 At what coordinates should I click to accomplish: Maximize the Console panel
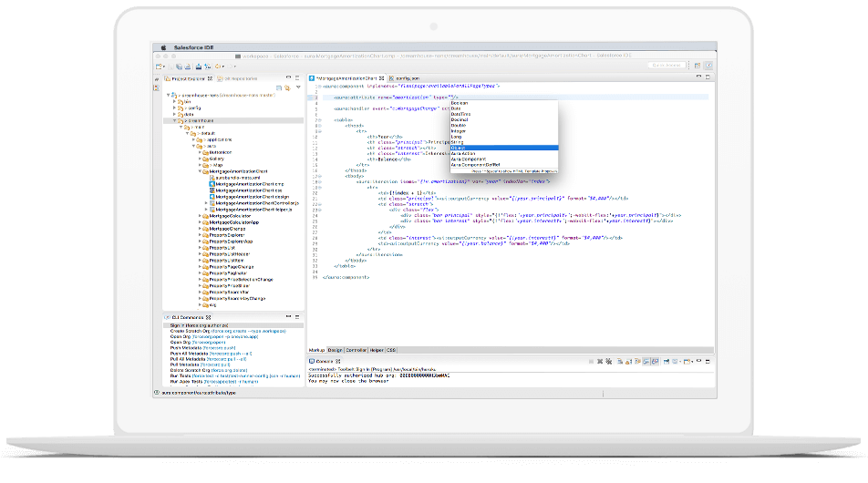coord(708,361)
